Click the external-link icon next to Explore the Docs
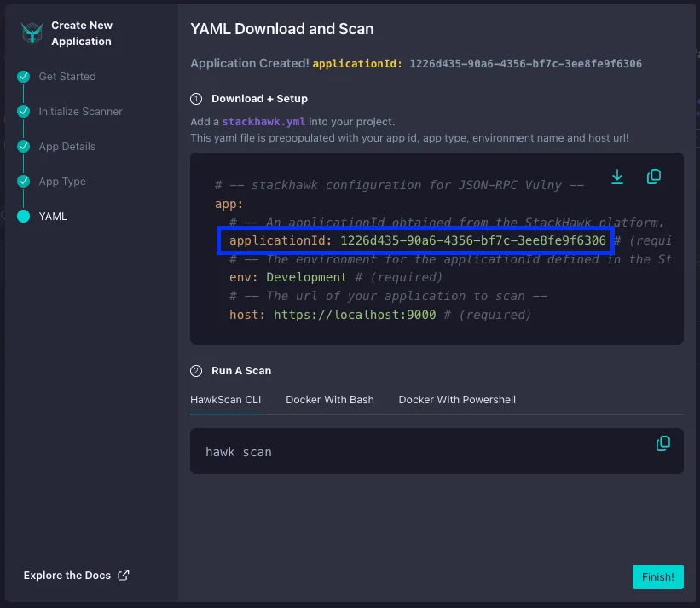The height and width of the screenshot is (608, 700). point(123,575)
